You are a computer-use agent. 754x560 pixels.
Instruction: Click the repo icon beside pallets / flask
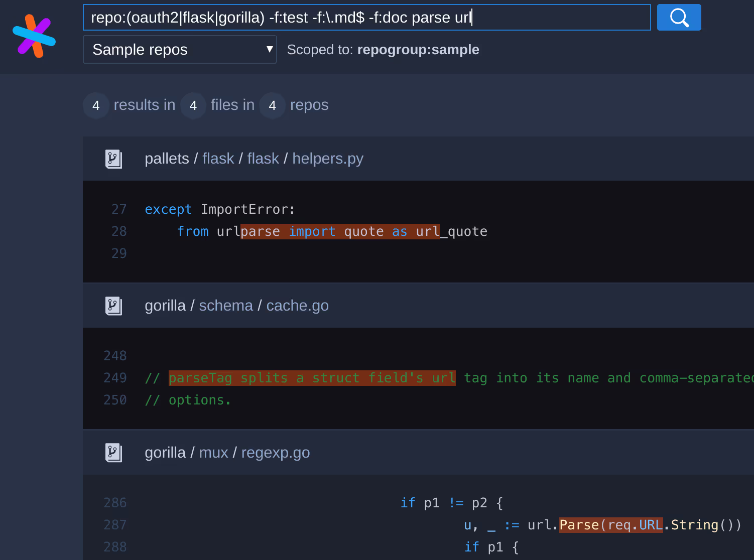tap(114, 159)
